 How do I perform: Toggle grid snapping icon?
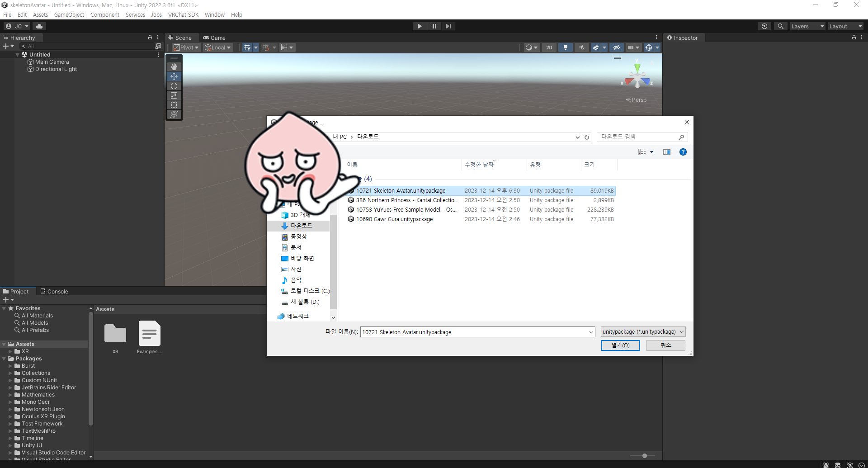247,47
